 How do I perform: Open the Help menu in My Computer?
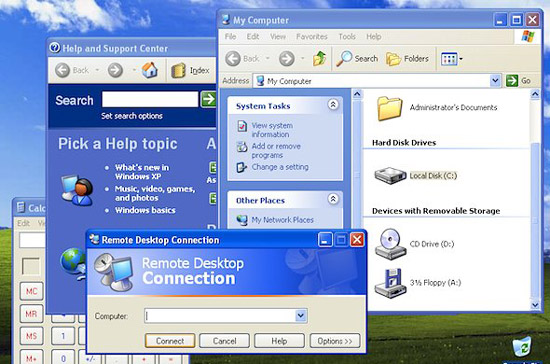pyautogui.click(x=374, y=36)
